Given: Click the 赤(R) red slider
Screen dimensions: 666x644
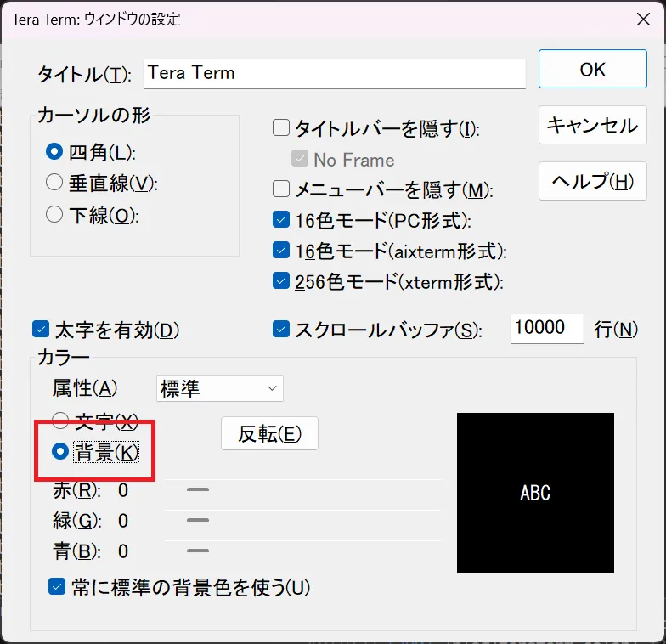Looking at the screenshot, I should coord(302,489).
